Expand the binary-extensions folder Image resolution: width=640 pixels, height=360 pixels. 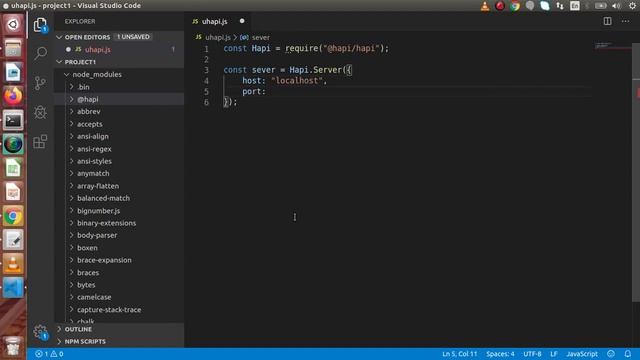[72, 223]
